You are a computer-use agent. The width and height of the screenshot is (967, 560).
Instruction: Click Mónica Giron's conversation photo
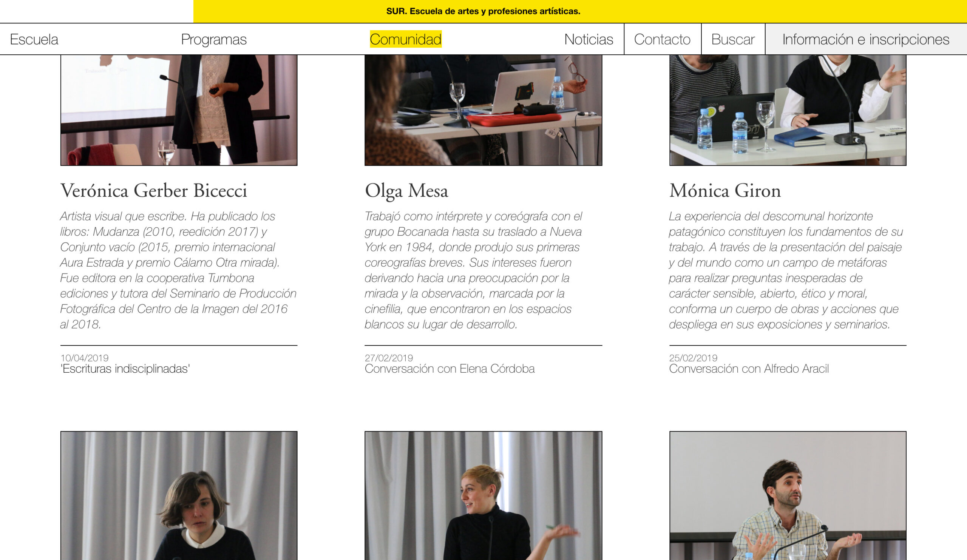coord(788,110)
